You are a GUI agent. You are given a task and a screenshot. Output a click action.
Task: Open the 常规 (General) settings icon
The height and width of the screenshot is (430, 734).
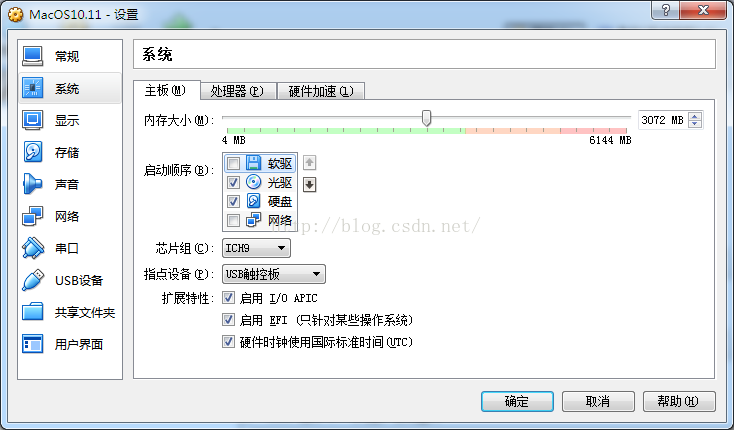[32, 56]
